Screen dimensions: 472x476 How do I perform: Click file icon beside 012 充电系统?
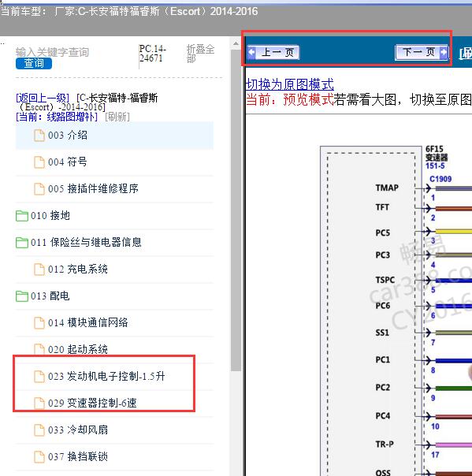coord(39,270)
